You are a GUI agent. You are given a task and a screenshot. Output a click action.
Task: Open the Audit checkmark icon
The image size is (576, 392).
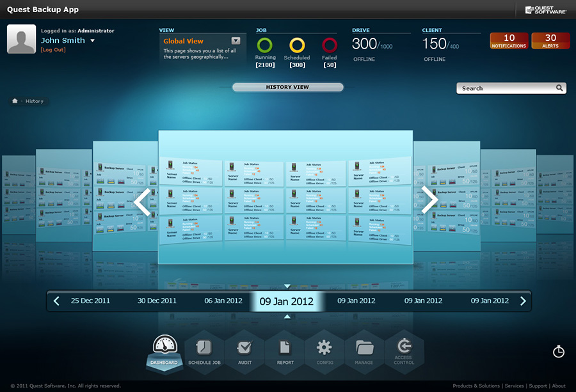244,347
